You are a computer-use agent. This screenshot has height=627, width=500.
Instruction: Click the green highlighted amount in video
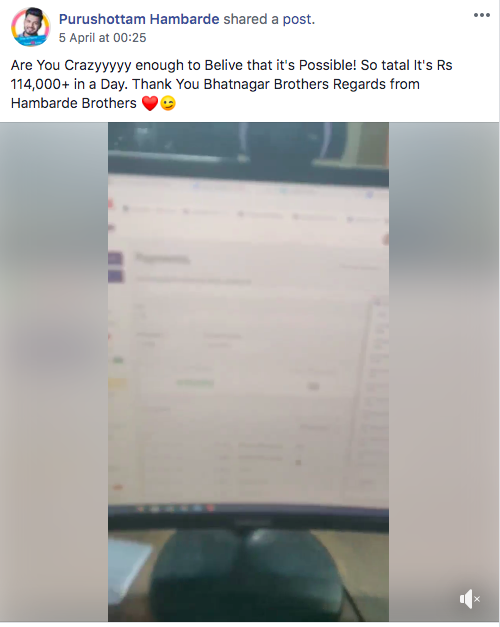pyautogui.click(x=195, y=384)
